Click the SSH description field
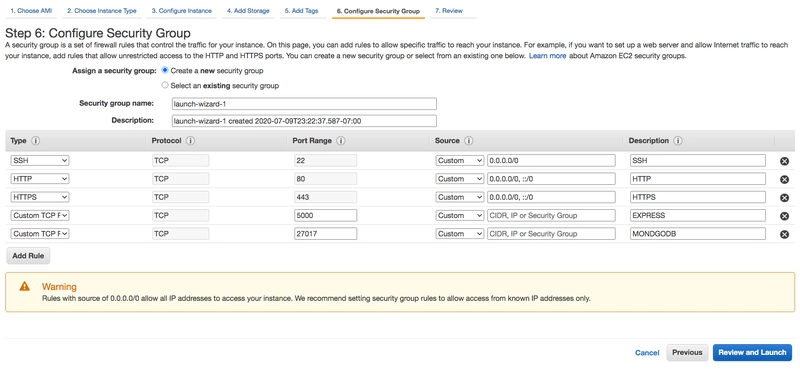 coord(697,160)
